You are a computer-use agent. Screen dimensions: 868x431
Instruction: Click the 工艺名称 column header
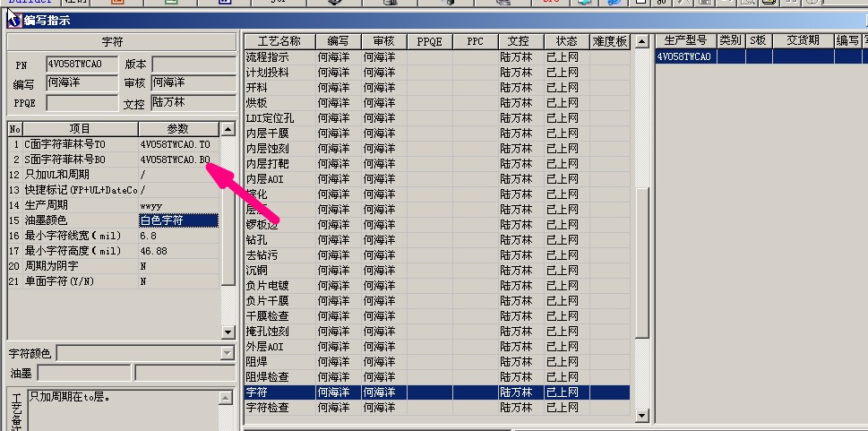click(x=279, y=41)
